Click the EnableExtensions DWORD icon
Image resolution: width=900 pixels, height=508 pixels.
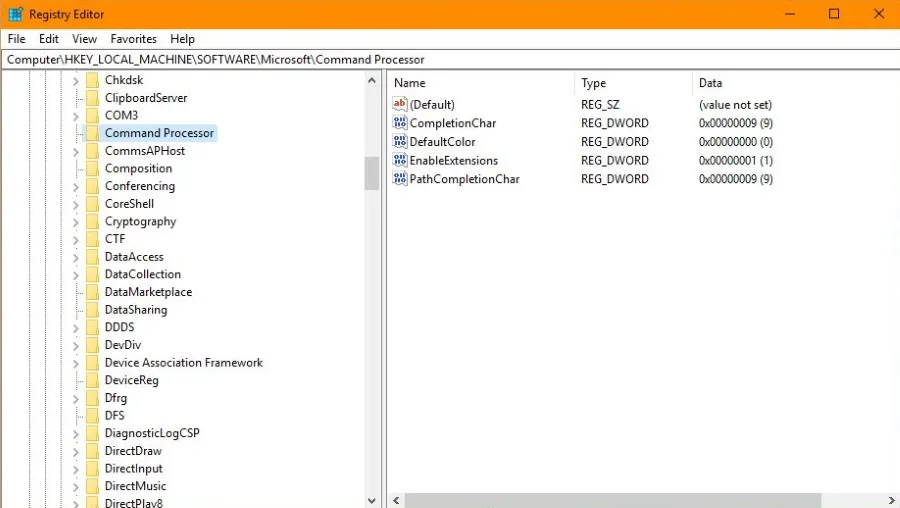click(399, 160)
